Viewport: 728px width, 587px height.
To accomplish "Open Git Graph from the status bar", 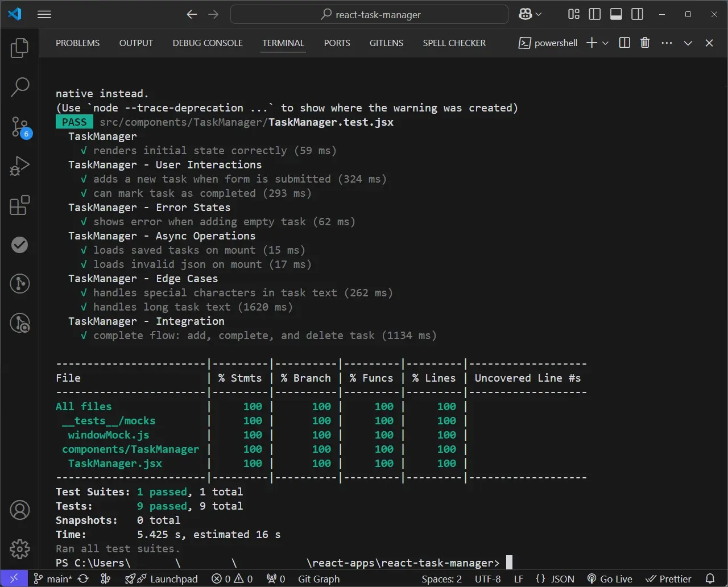I will [x=319, y=579].
